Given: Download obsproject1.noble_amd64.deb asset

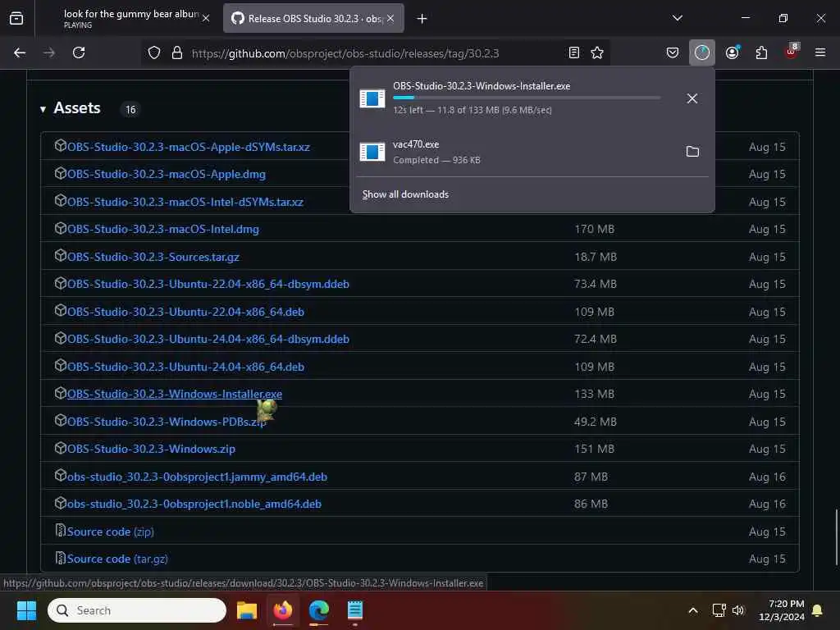Looking at the screenshot, I should point(194,504).
